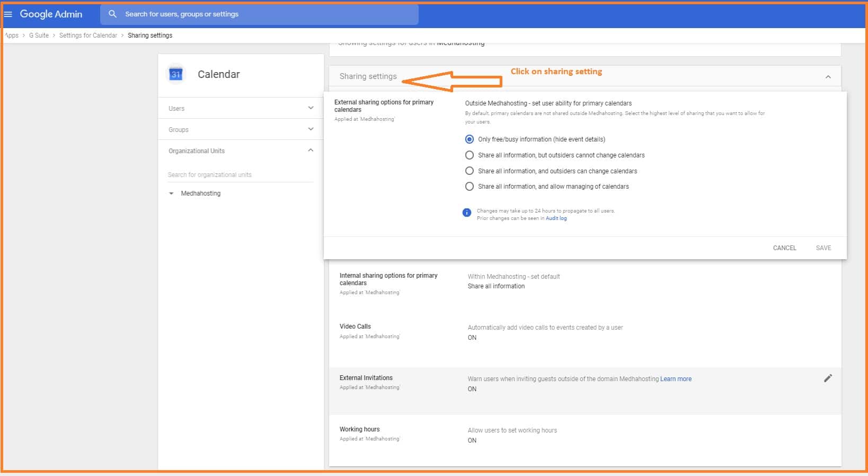Click the Calendar app icon
Image resolution: width=868 pixels, height=476 pixels.
coord(176,74)
